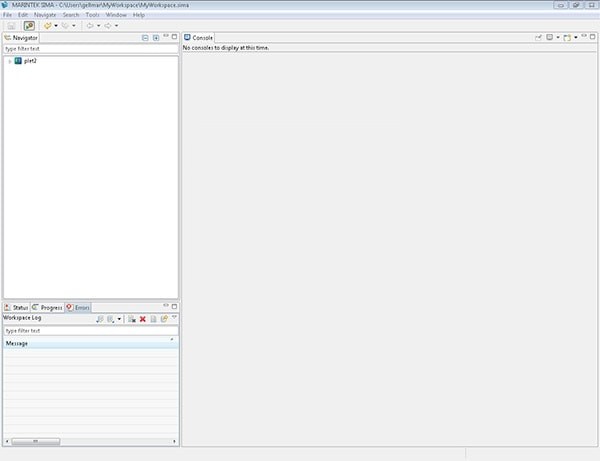Switch to the Progress tab
The image size is (600, 461).
point(48,307)
